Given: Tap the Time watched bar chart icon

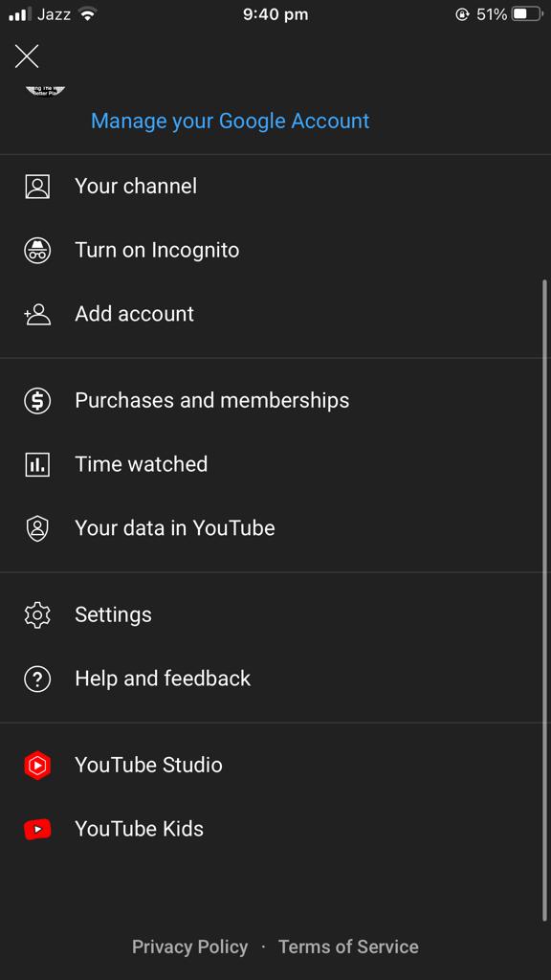Looking at the screenshot, I should (x=37, y=464).
